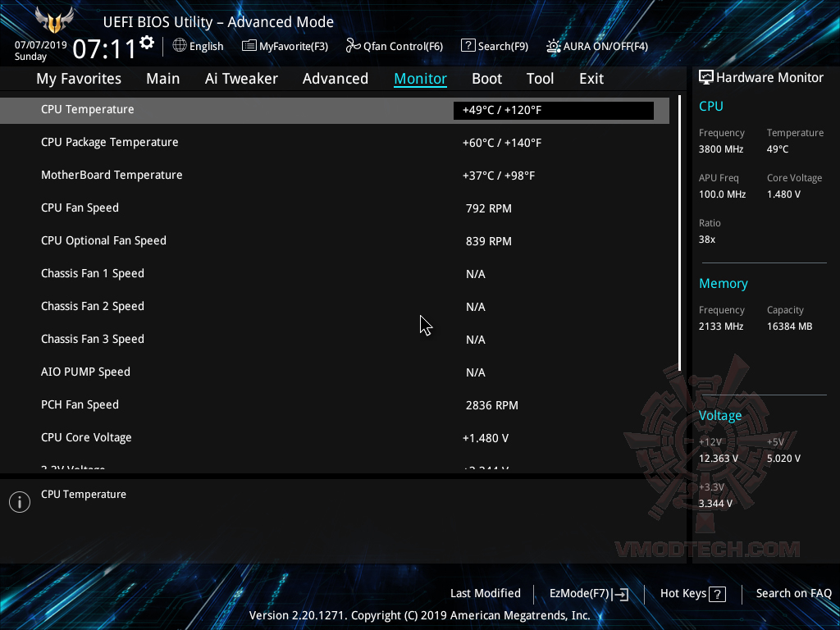Click the 38x ratio reading

pos(707,240)
